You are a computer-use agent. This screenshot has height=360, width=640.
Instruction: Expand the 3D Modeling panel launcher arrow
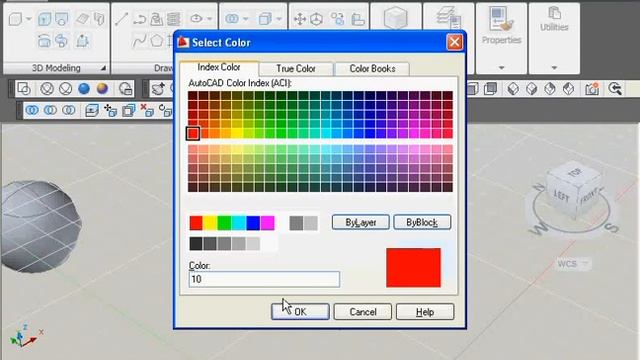point(103,68)
